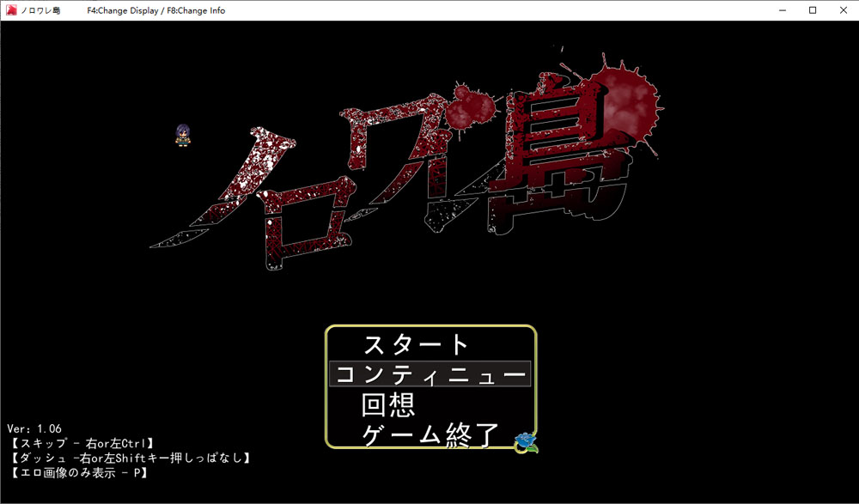Select スタート to begin a new game
Screen dimensions: 859x504
pos(417,344)
